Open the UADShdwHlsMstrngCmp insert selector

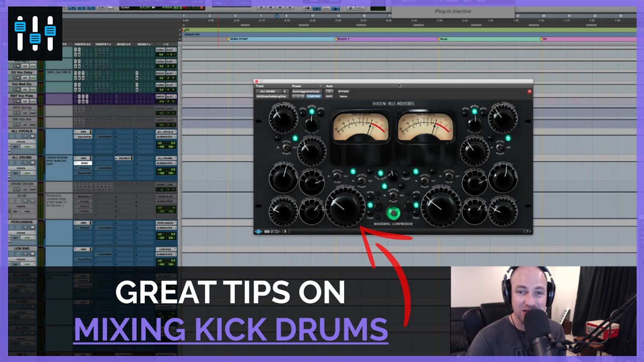[271, 96]
